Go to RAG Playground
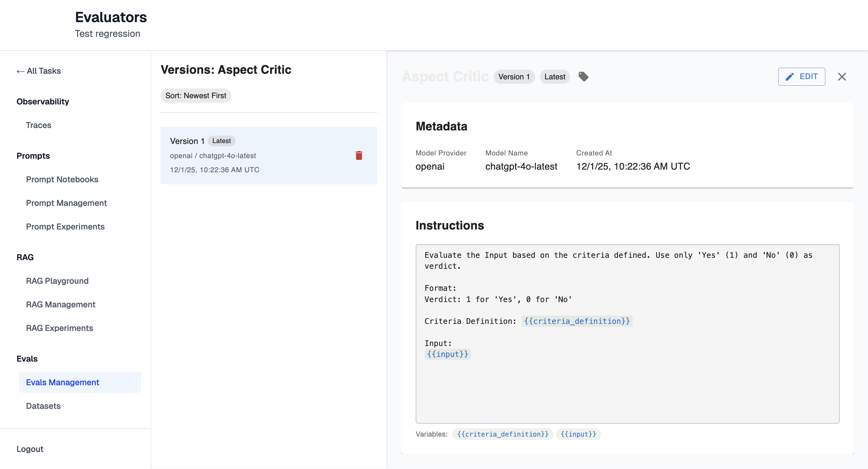The image size is (868, 469). (57, 281)
